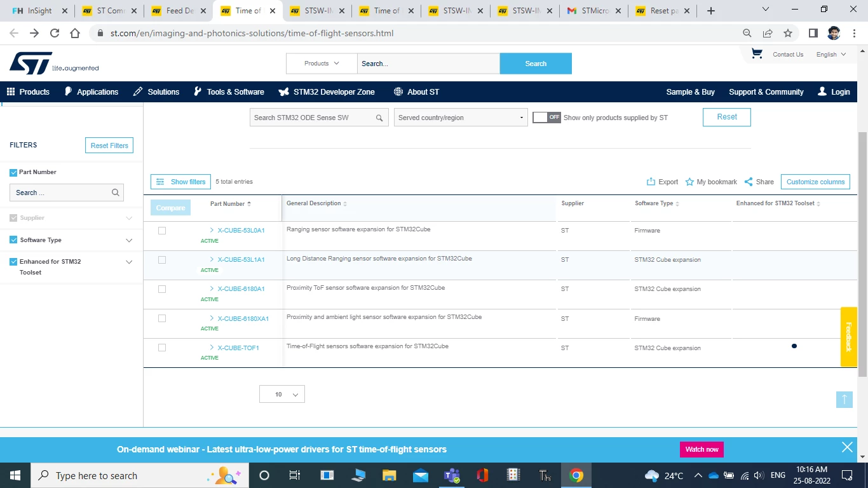This screenshot has width=868, height=488.
Task: Uncheck Enhanced for STM32 Toolset checkbox
Action: [13, 262]
